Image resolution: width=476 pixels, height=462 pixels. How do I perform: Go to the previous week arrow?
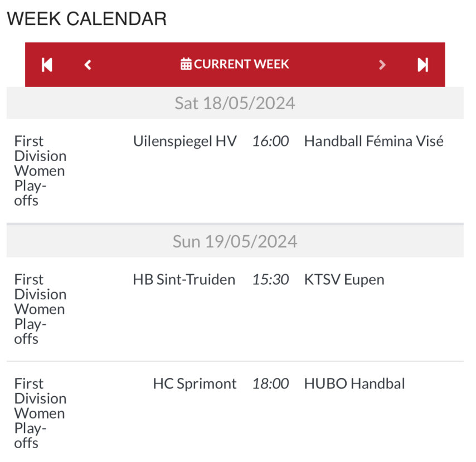click(x=88, y=65)
